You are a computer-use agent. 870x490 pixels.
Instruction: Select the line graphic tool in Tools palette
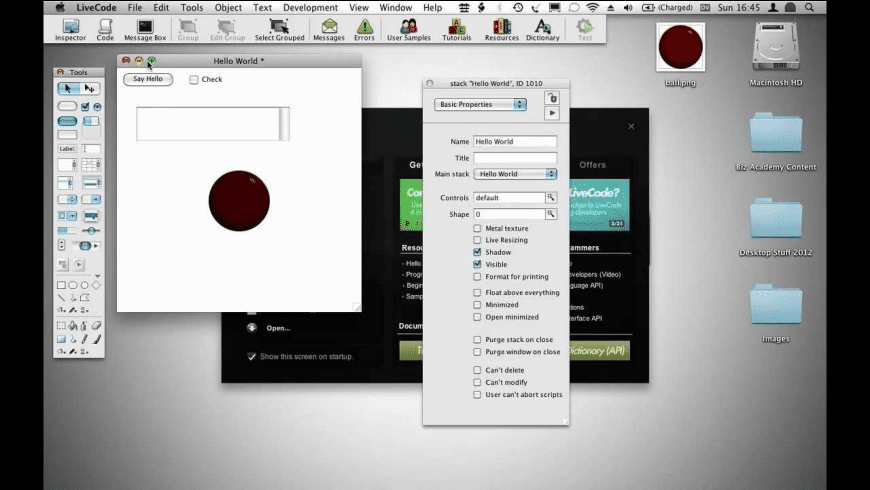coord(61,298)
